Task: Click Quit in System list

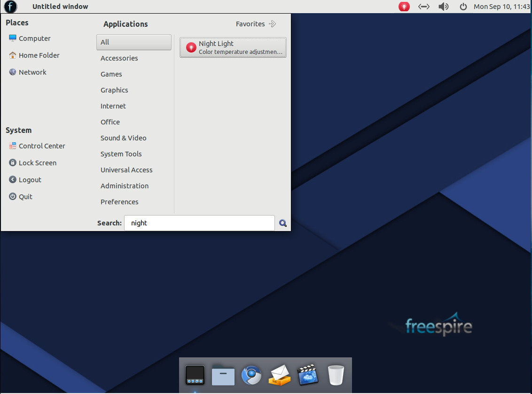Action: 21,197
